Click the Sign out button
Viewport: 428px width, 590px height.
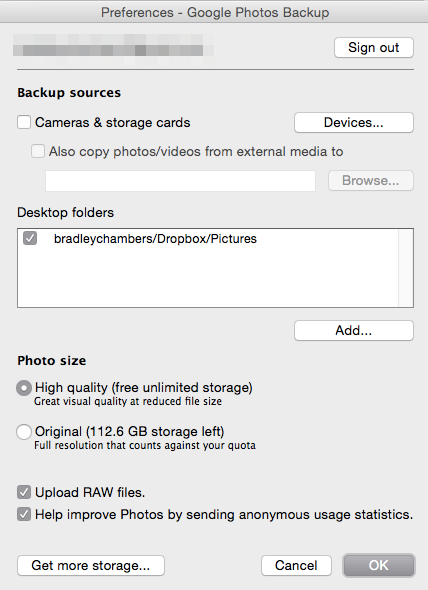click(x=374, y=47)
